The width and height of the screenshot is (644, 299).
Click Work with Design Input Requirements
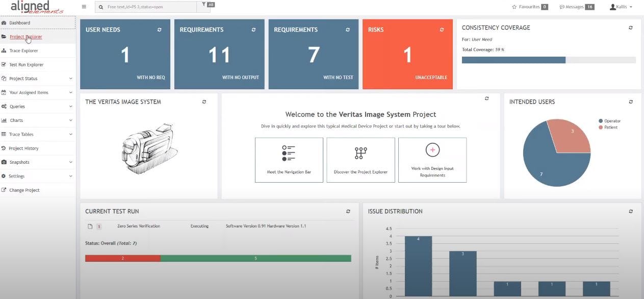click(432, 159)
